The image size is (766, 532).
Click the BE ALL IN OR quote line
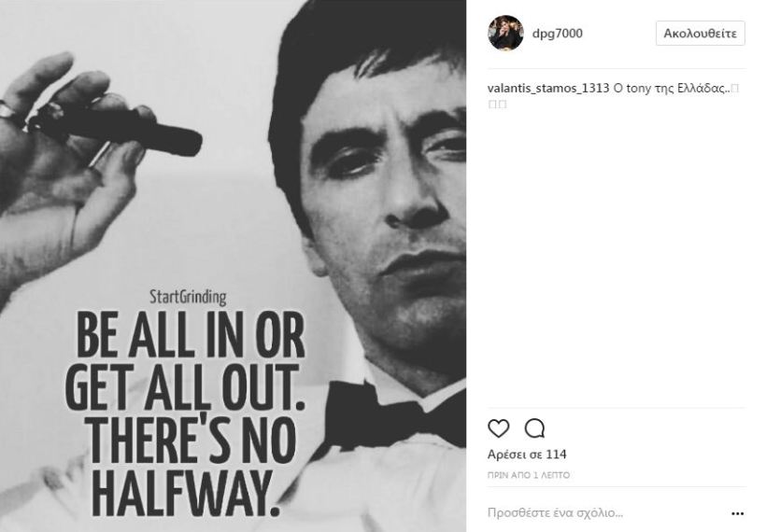click(x=191, y=339)
